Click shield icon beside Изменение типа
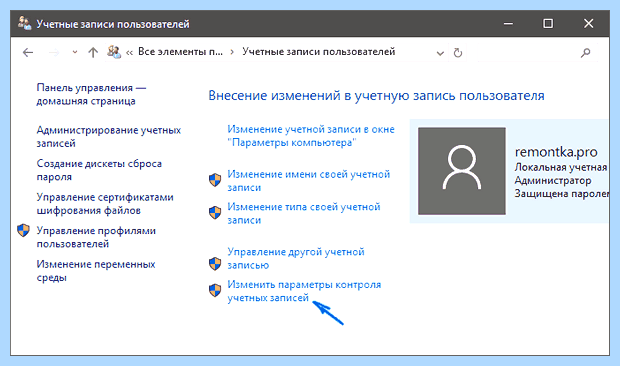 pyautogui.click(x=215, y=212)
